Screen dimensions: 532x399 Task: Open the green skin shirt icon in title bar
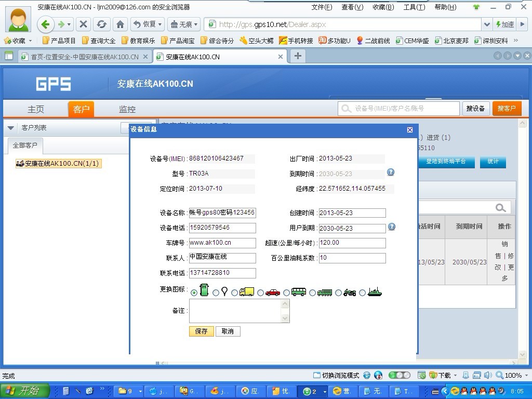click(x=476, y=7)
